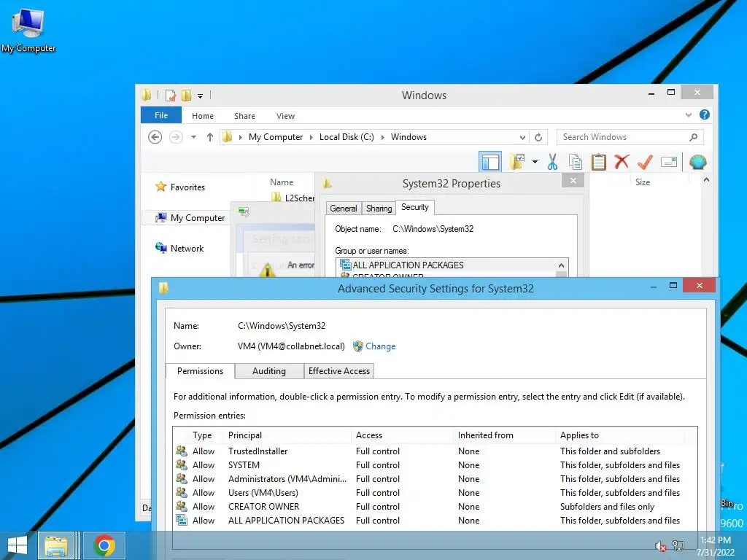Image resolution: width=747 pixels, height=560 pixels.
Task: Select TrustedInstaller permission entry
Action: pyautogui.click(x=435, y=451)
